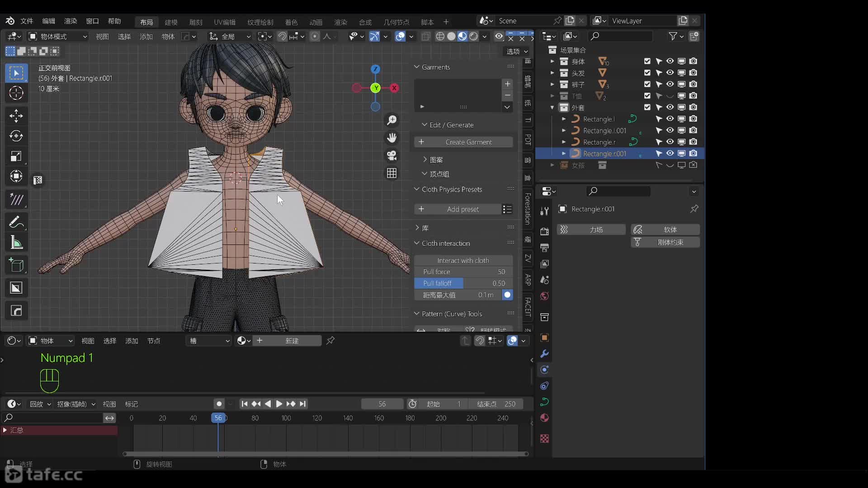
Task: Select the Scale tool
Action: point(16,156)
